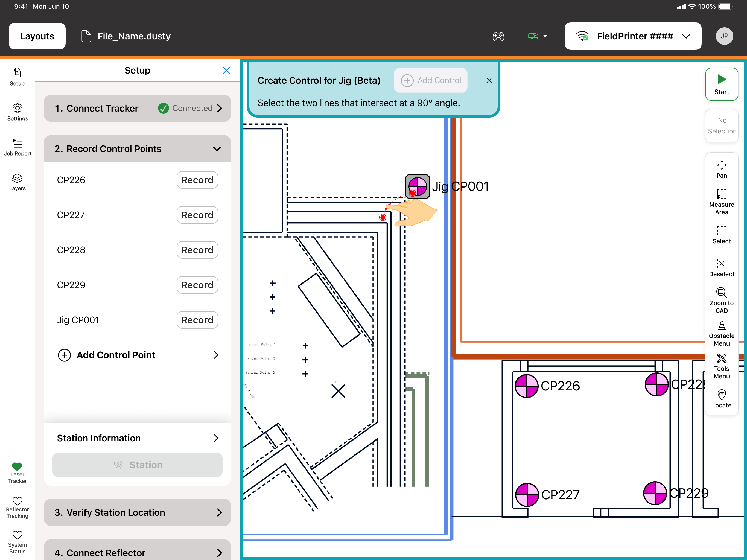Record control point CP226
Viewport: 747px width, 560px height.
197,180
